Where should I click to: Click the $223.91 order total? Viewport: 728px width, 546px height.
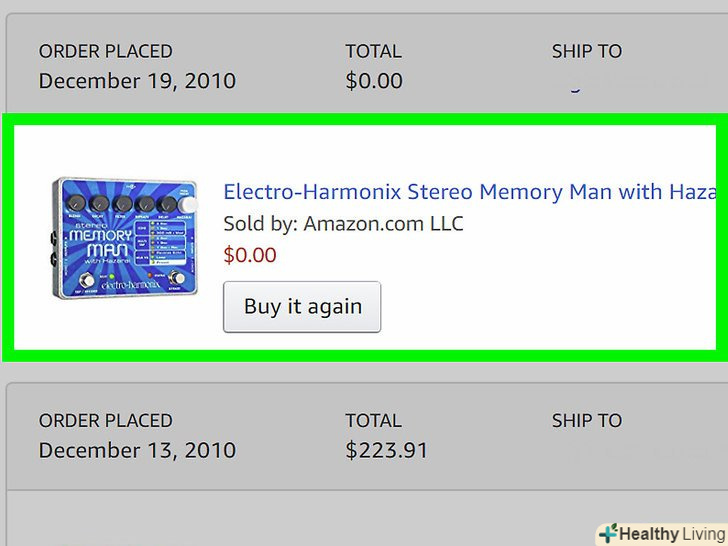(386, 450)
